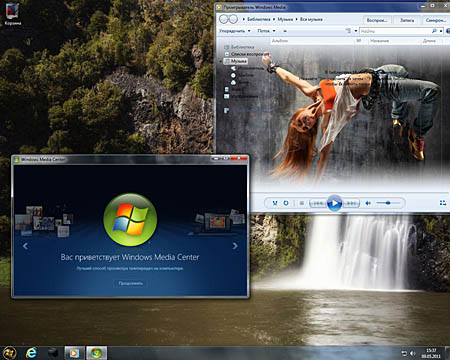Click the round Play button
Image resolution: width=450 pixels, height=360 pixels.
click(x=334, y=203)
